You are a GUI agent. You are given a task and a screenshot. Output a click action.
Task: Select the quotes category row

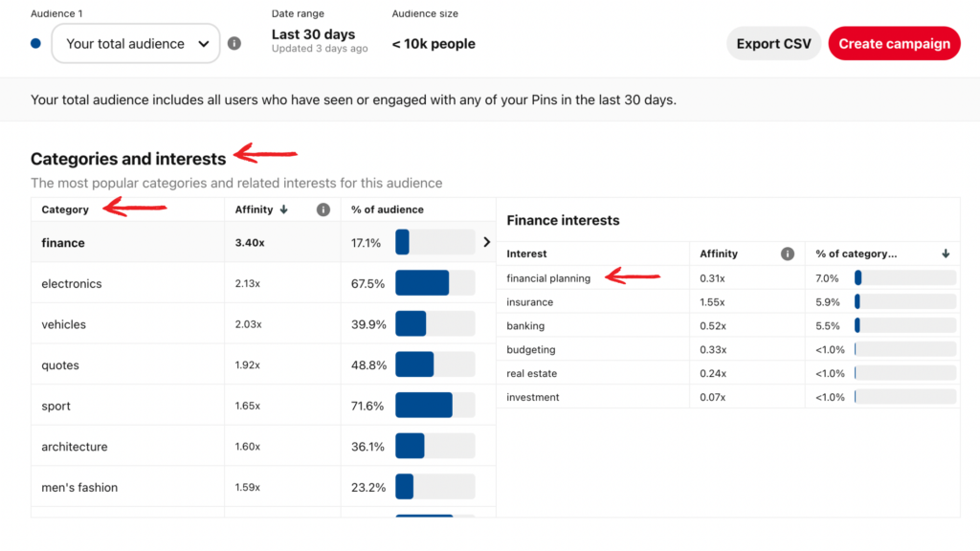(x=60, y=365)
